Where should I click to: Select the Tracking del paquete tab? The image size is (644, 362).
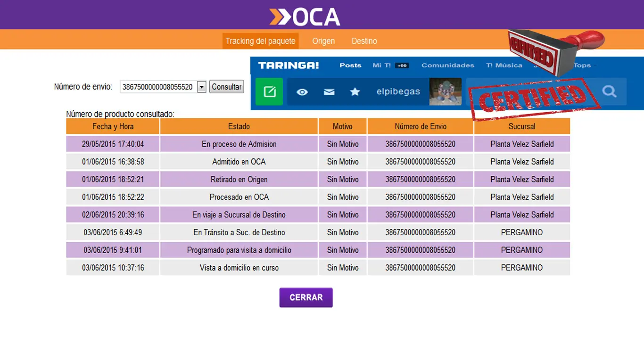click(260, 41)
